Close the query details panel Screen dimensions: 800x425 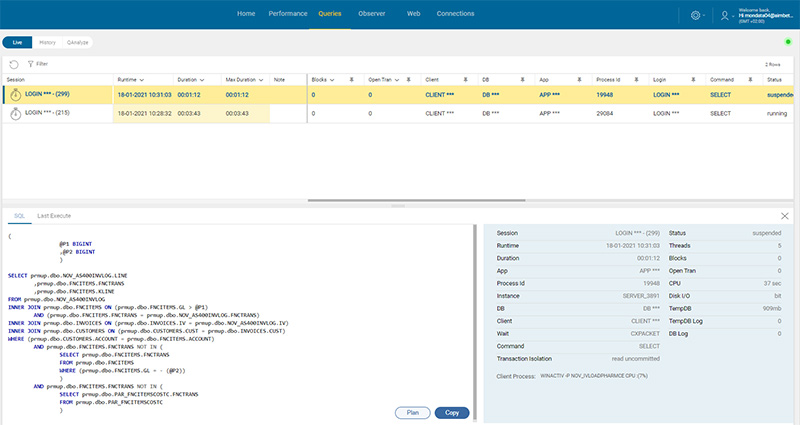tap(785, 216)
